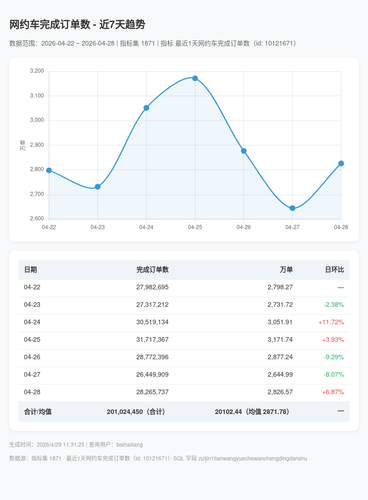This screenshot has height=500, width=368.
Task: Click the value 3,051.91
Action: coord(280,322)
